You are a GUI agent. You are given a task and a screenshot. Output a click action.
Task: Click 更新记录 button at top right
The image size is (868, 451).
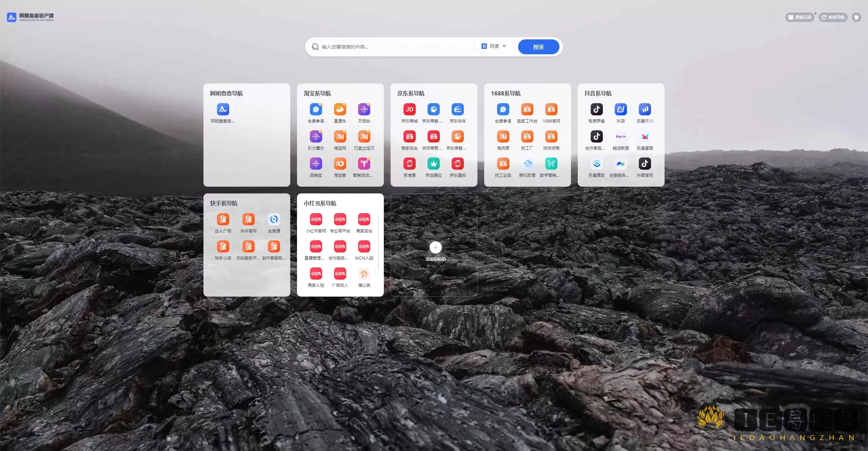click(x=800, y=17)
